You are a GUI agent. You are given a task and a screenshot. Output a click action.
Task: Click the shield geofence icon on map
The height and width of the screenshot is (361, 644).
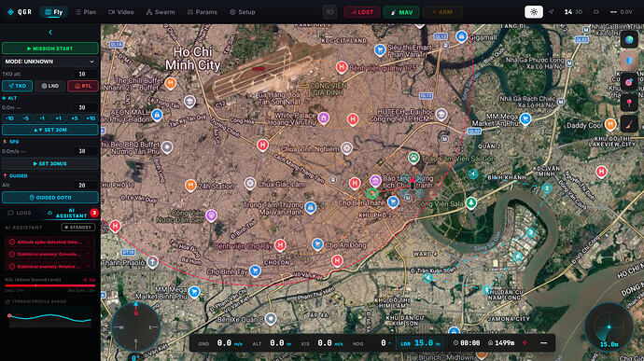click(629, 62)
